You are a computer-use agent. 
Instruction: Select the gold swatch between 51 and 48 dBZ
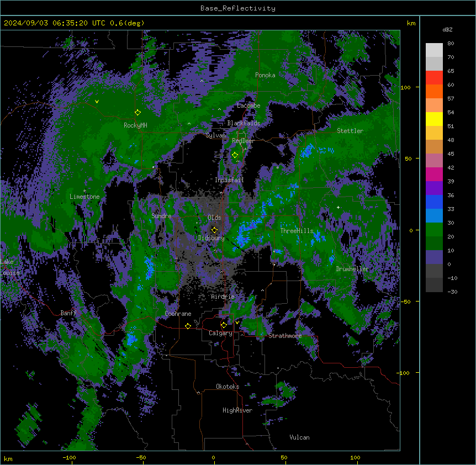pos(434,133)
